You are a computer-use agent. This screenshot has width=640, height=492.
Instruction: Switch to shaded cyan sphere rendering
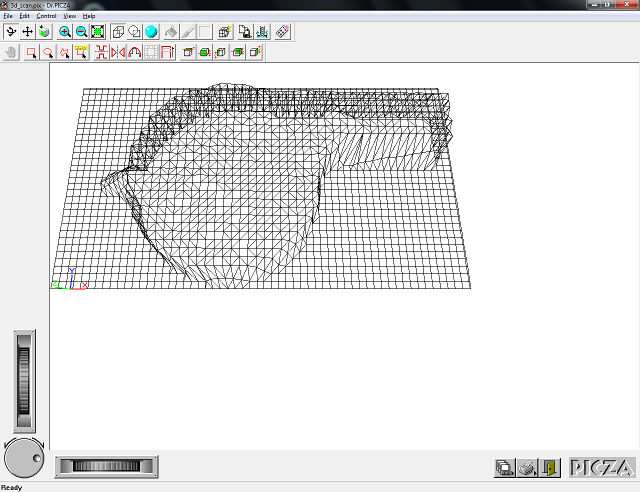[x=151, y=32]
